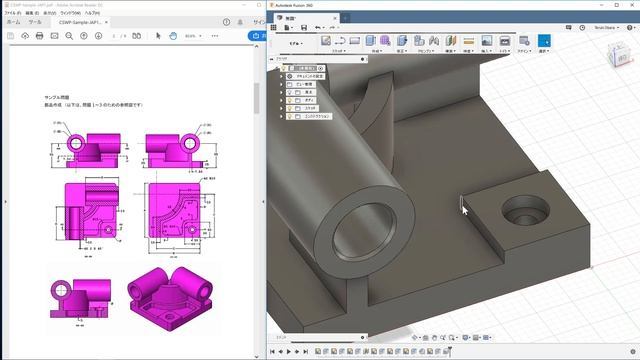Open the Fusion 360 notifications comment icon
This screenshot has height=360, width=640.
click(x=569, y=27)
